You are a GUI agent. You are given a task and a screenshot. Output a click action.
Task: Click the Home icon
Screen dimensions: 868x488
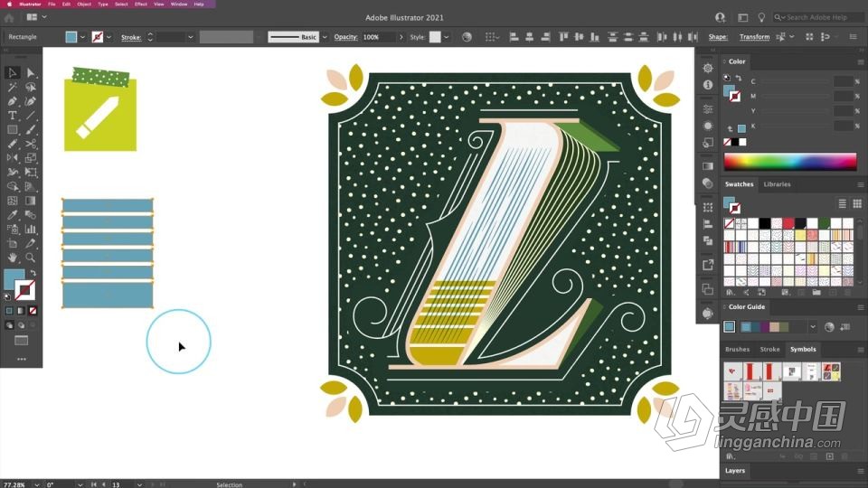[x=9, y=17]
